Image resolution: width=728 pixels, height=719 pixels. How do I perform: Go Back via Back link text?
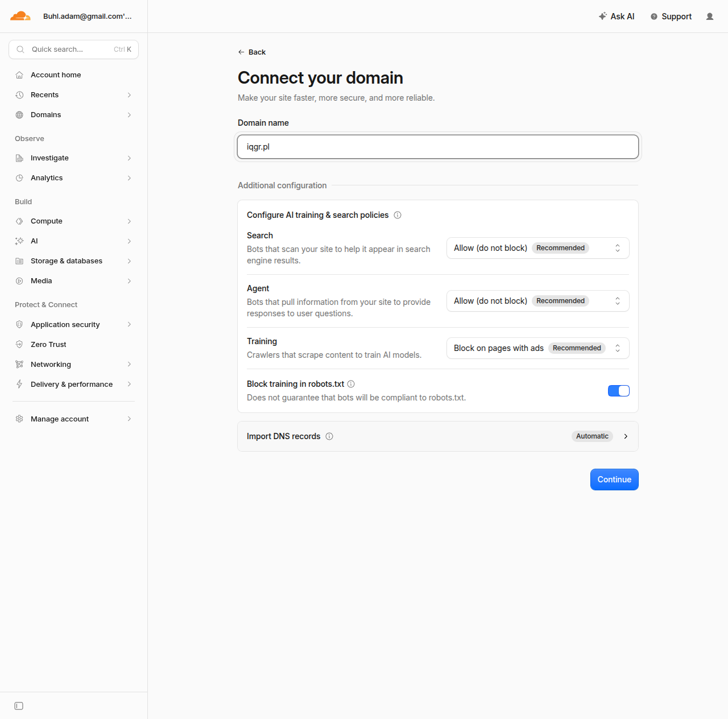pos(257,52)
